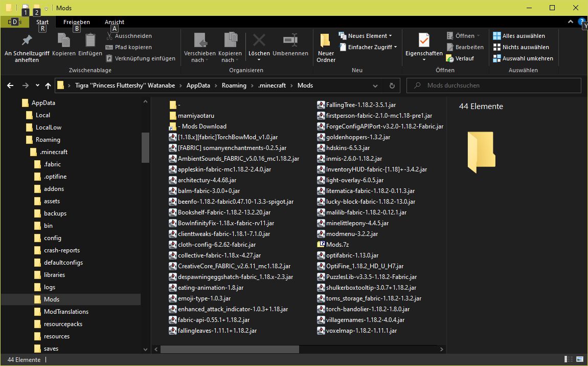Click the Bearbeiten edit command
The width and height of the screenshot is (588, 366).
[x=465, y=47]
